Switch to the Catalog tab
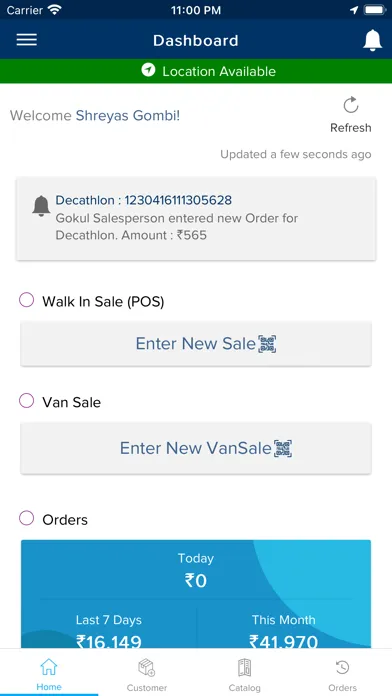 tap(245, 675)
